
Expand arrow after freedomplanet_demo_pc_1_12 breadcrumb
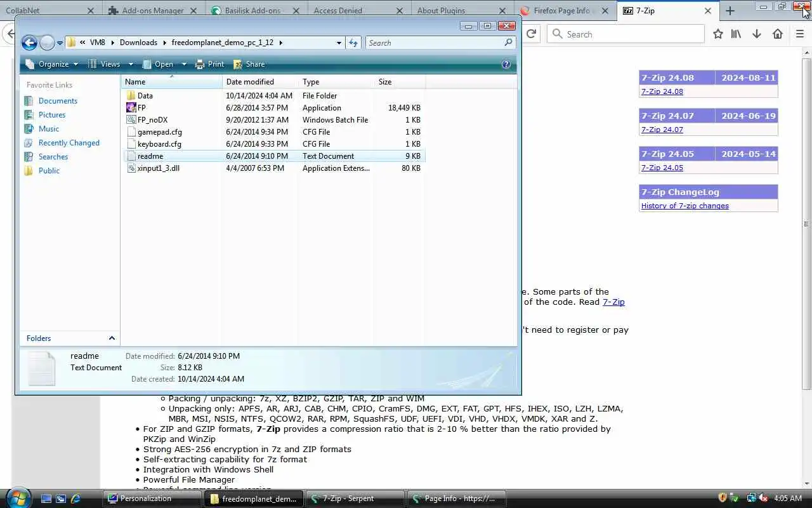[x=280, y=43]
